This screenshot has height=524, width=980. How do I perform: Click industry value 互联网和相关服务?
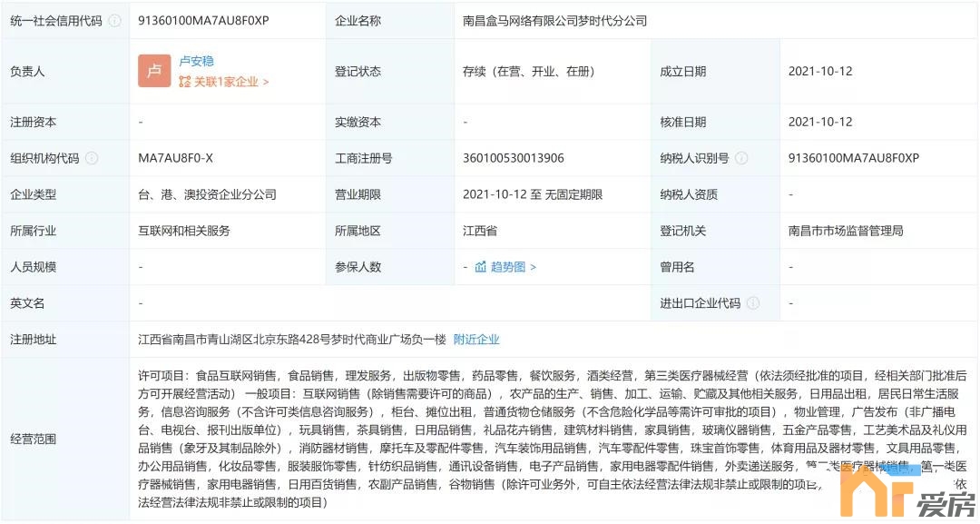(184, 231)
